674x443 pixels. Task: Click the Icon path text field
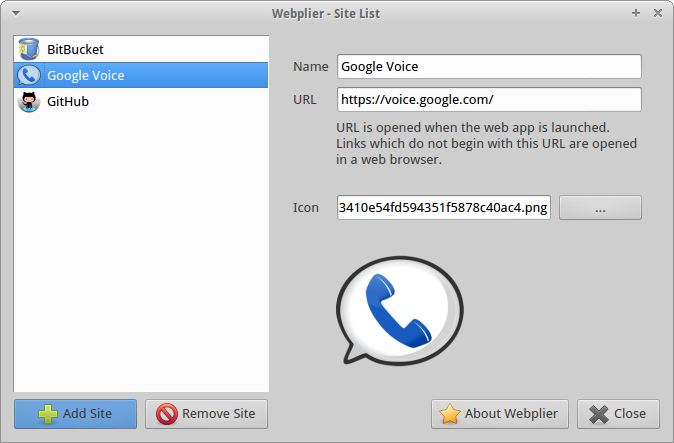click(x=444, y=208)
